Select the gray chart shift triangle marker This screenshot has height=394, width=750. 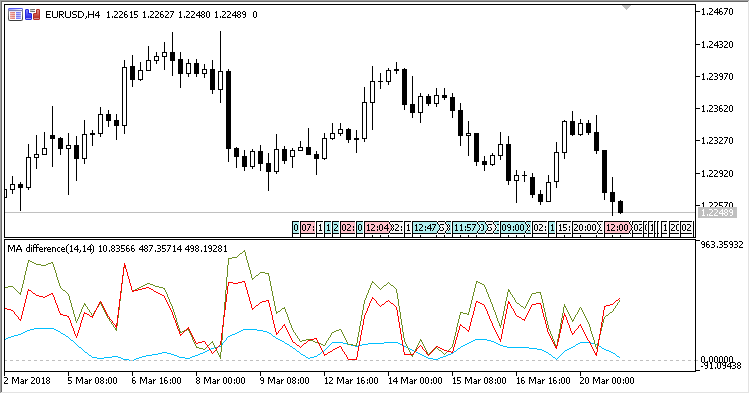[627, 7]
